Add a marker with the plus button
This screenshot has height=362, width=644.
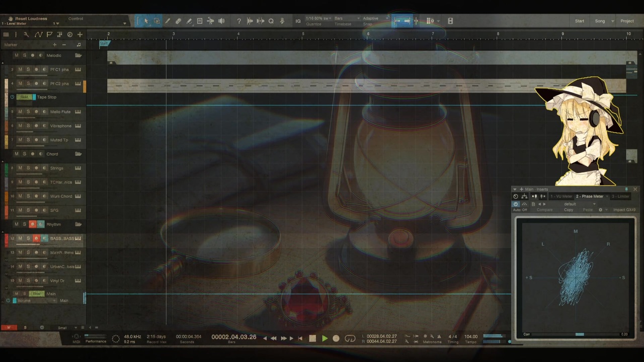coord(55,45)
